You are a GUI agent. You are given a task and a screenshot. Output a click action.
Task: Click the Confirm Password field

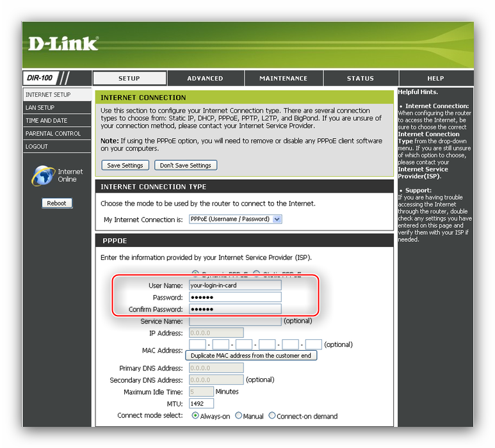point(235,309)
